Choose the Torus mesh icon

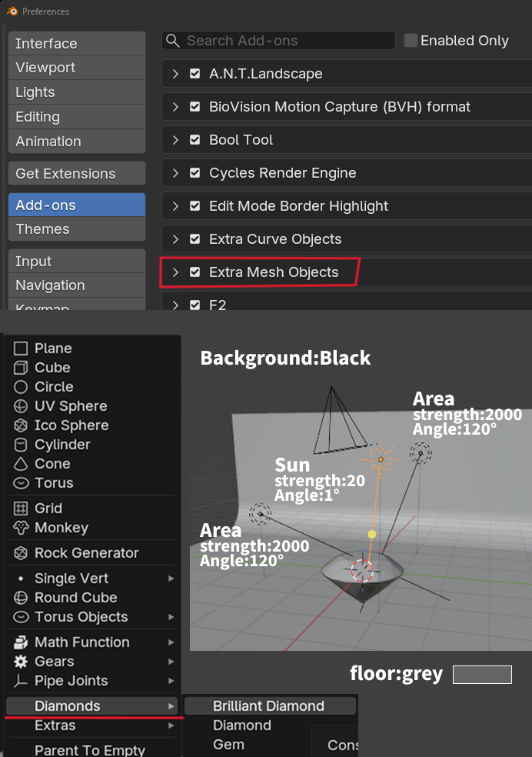21,483
